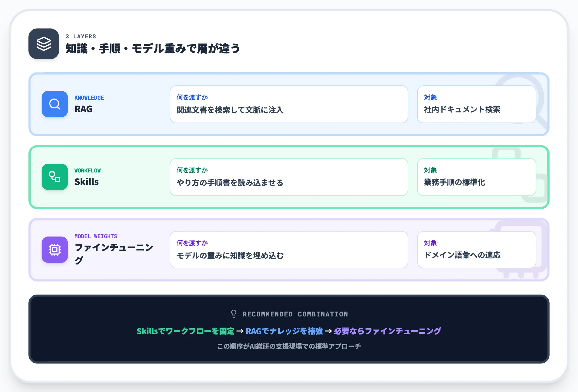Click the blue magnifier icon beside RAG

pyautogui.click(x=55, y=104)
